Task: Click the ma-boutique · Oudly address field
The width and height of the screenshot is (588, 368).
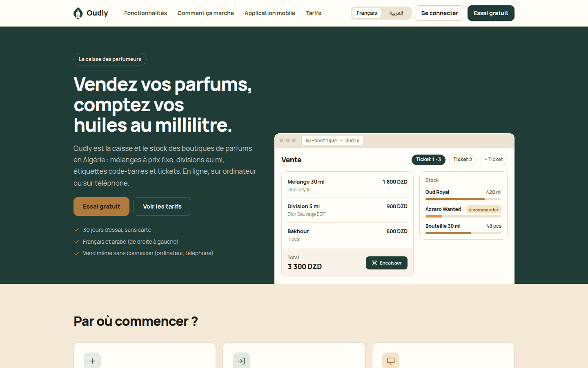Action: [x=333, y=141]
